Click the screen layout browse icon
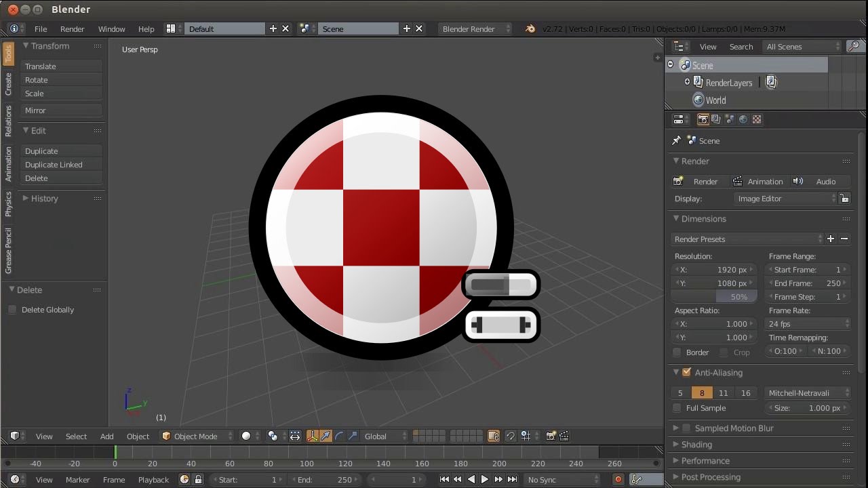The image size is (868, 488). 174,28
